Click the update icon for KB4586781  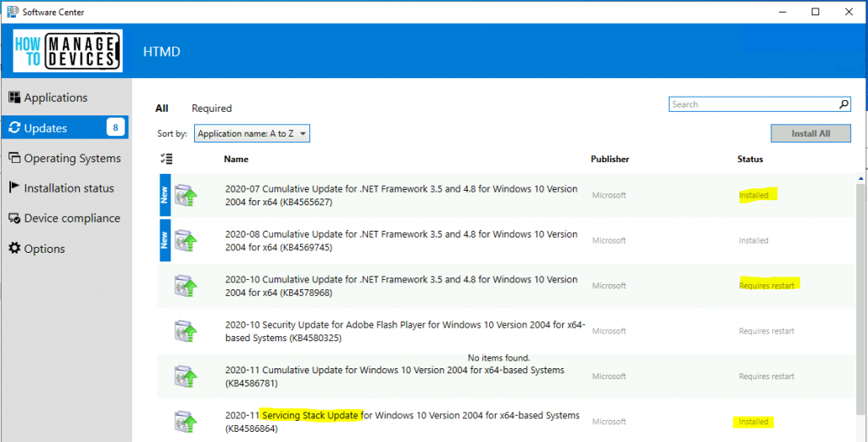[186, 376]
